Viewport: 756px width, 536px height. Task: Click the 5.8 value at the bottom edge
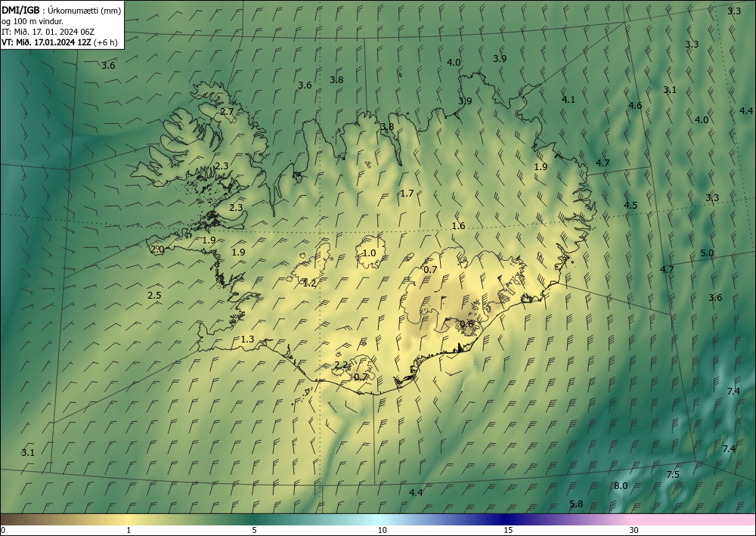tap(576, 504)
